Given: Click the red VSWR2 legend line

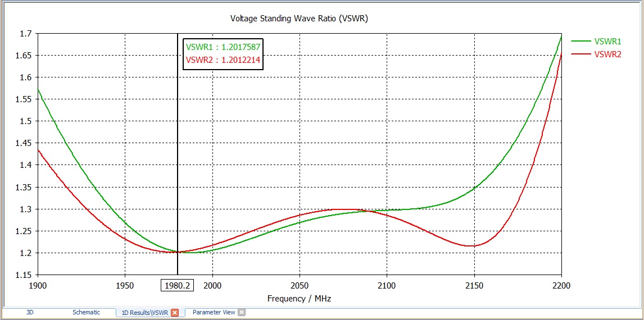Looking at the screenshot, I should coord(580,54).
